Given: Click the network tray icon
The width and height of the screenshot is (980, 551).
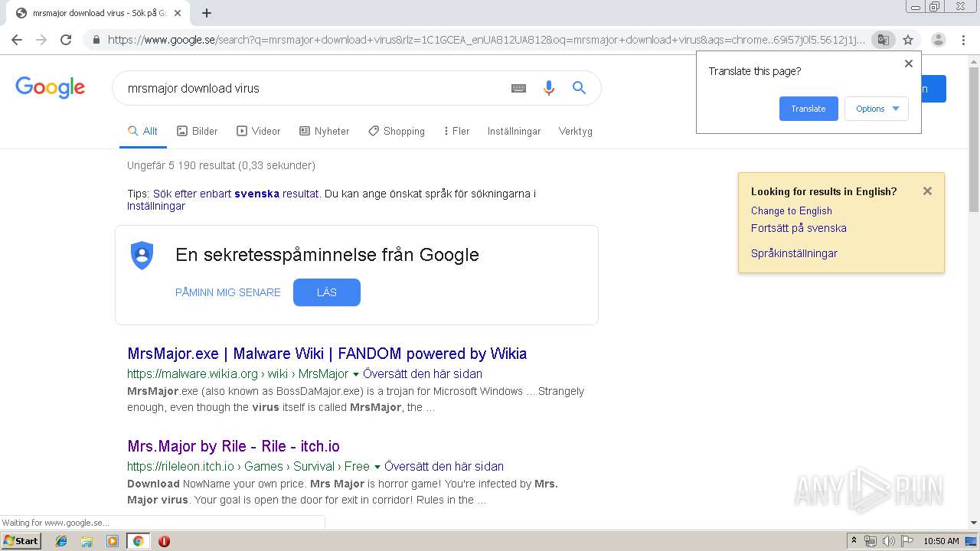Looking at the screenshot, I should click(871, 541).
